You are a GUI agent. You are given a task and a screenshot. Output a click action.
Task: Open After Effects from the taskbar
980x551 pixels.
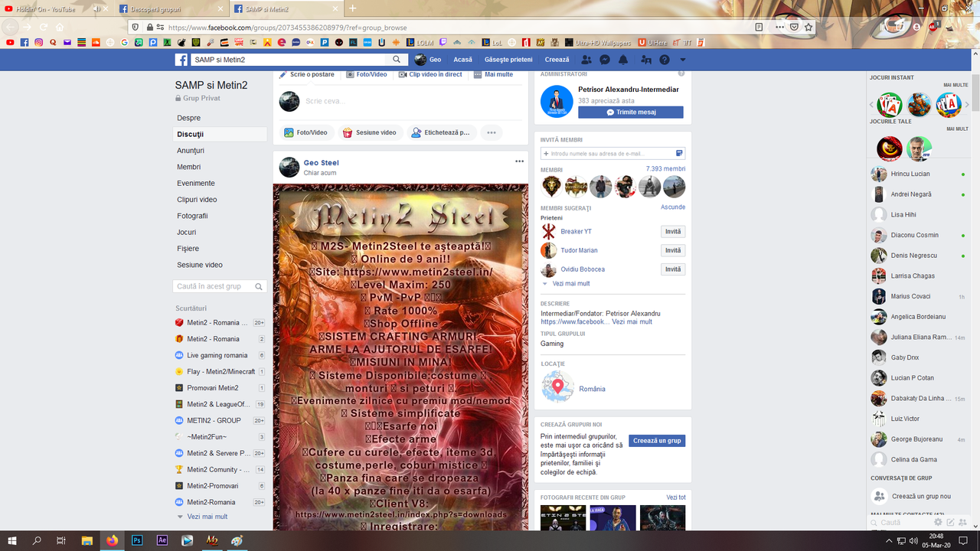[x=162, y=540]
